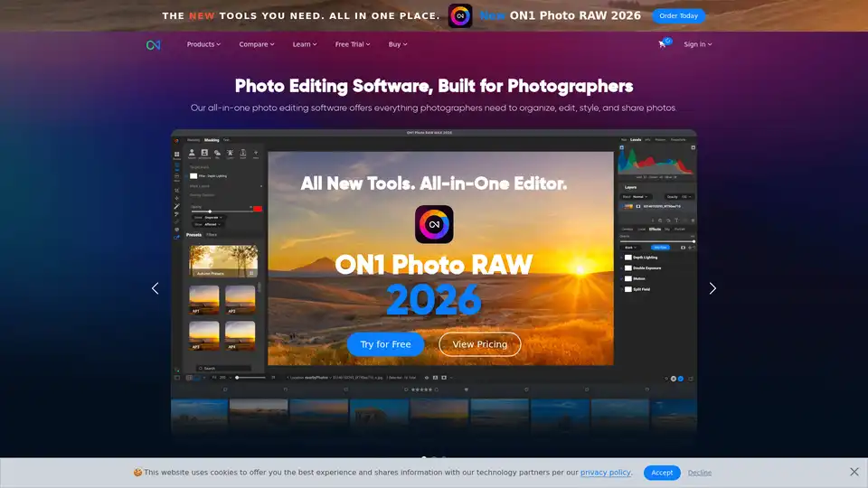Decline cookies in the banner
The image size is (868, 488).
tap(699, 473)
